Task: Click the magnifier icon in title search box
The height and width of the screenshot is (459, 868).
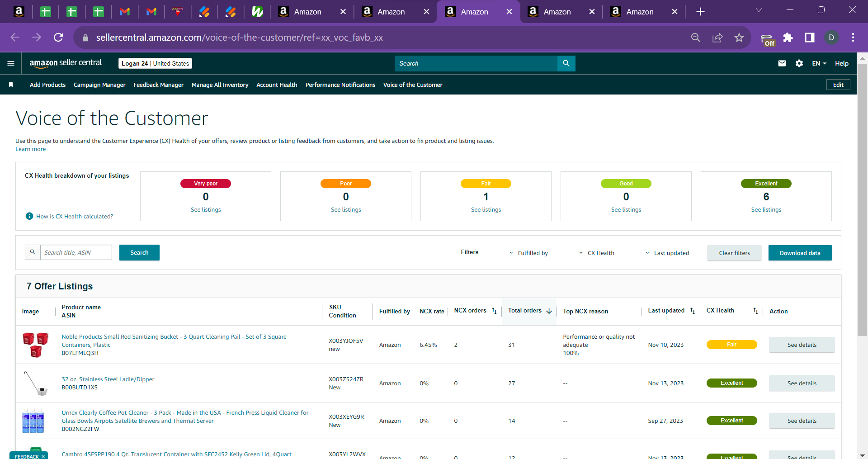Action: point(33,252)
